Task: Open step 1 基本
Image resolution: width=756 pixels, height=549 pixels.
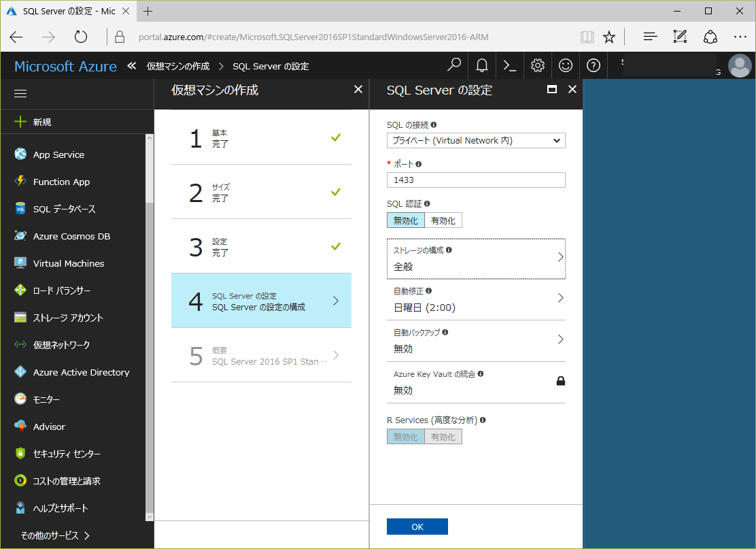Action: point(261,138)
